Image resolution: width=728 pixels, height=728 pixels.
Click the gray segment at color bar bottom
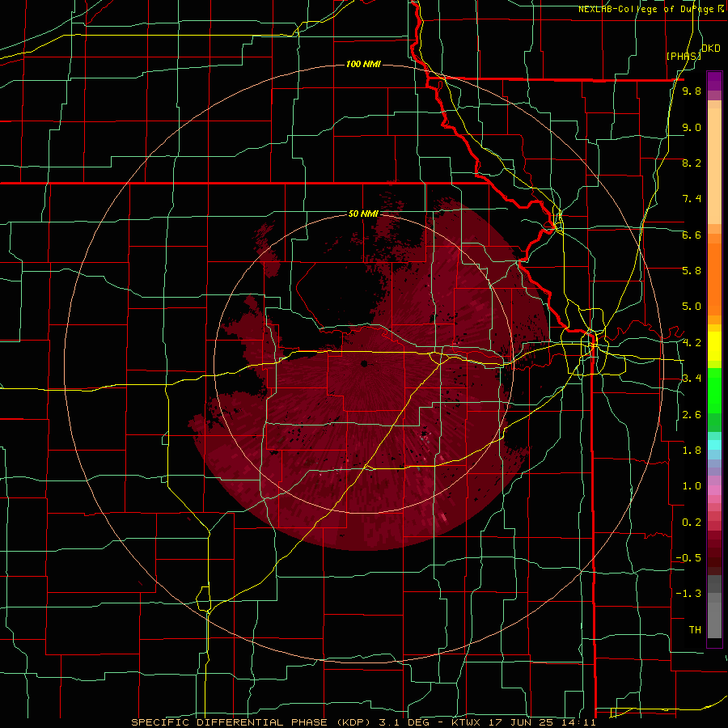click(714, 620)
